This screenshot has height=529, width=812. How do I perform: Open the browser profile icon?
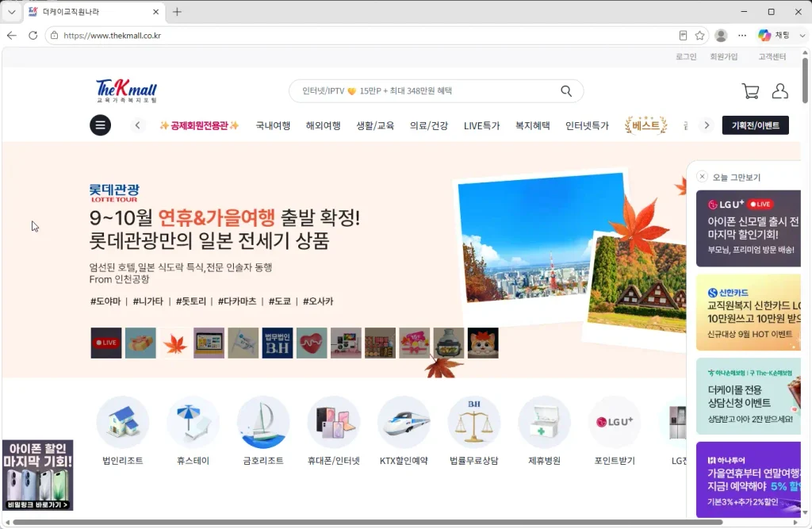(720, 35)
